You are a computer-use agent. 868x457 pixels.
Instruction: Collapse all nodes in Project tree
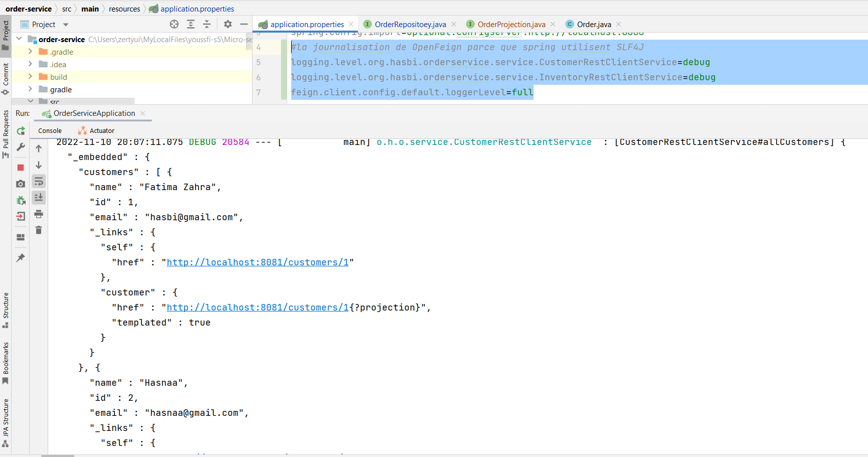click(207, 24)
